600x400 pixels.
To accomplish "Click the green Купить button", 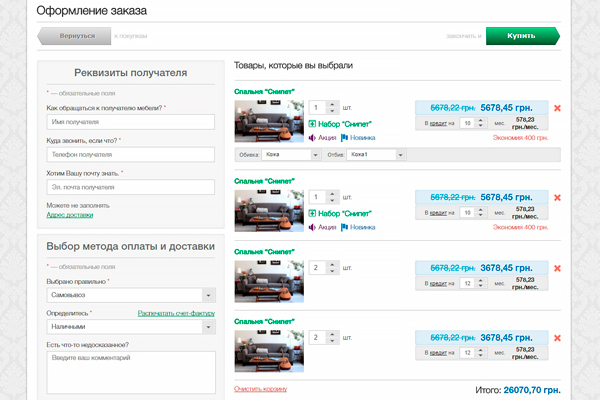I will coord(523,36).
